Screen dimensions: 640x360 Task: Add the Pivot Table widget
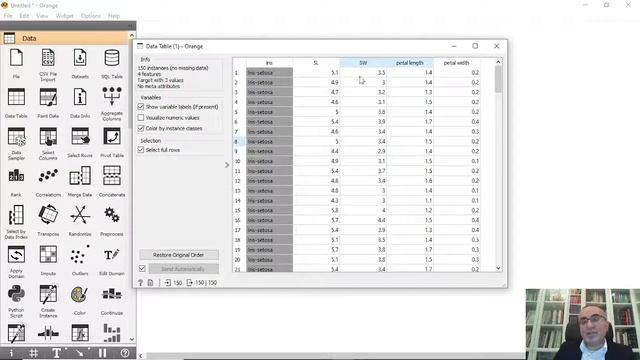(112, 137)
